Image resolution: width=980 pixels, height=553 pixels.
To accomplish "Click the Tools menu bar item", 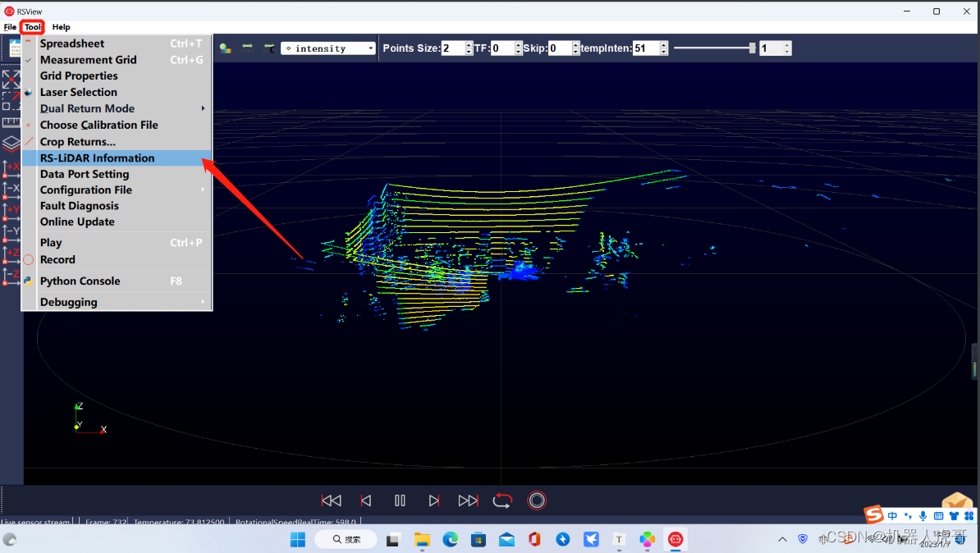I will click(x=33, y=27).
